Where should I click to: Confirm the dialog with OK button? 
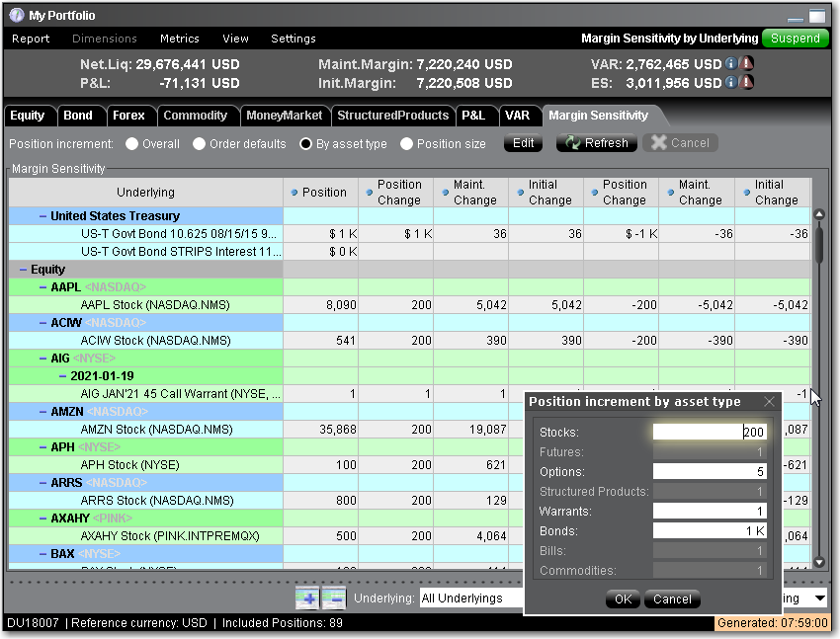click(x=623, y=599)
